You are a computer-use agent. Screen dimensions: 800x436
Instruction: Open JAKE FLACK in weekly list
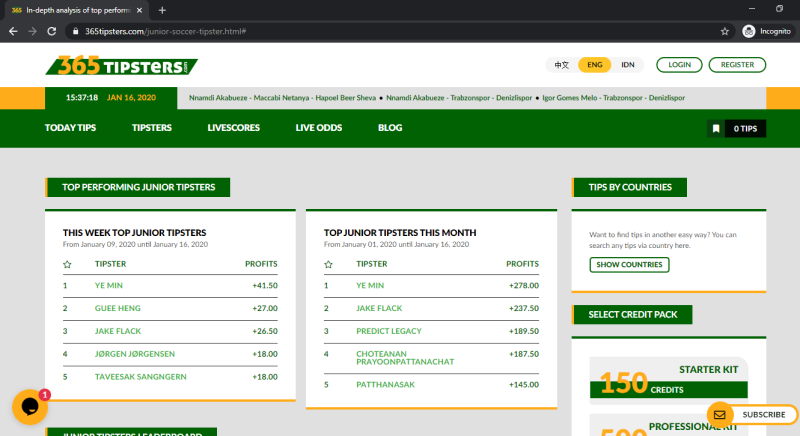[x=118, y=331]
